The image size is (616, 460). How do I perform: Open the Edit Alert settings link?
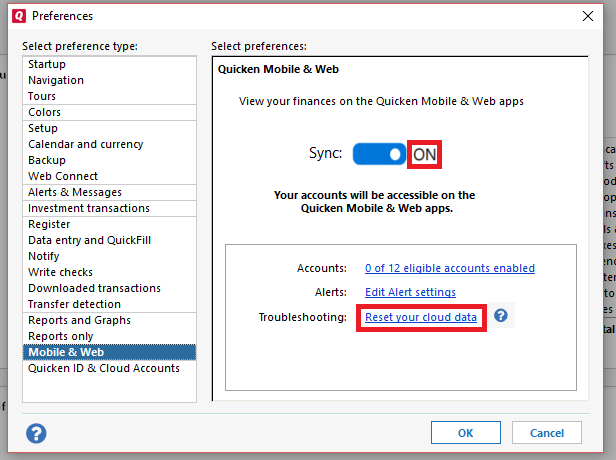pyautogui.click(x=410, y=292)
